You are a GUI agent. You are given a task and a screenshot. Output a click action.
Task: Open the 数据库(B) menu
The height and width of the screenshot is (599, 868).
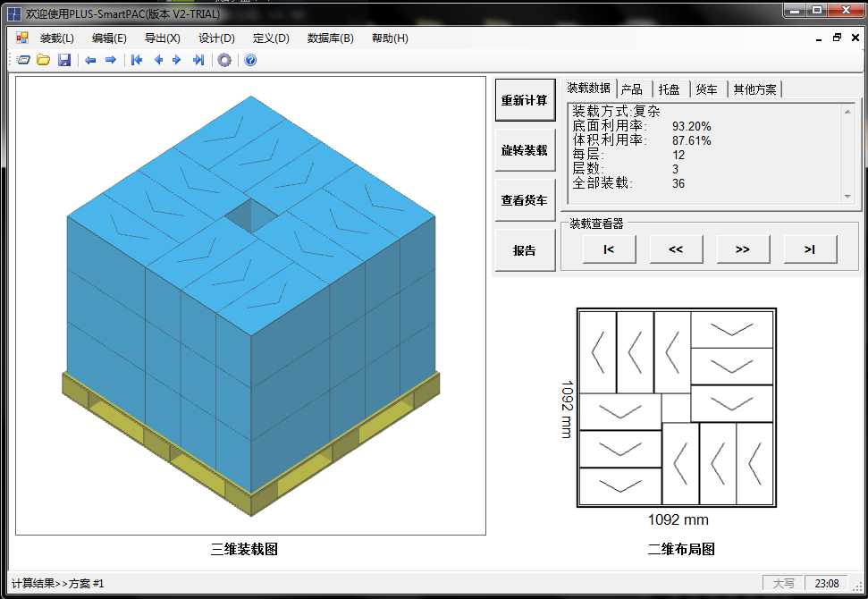[331, 38]
